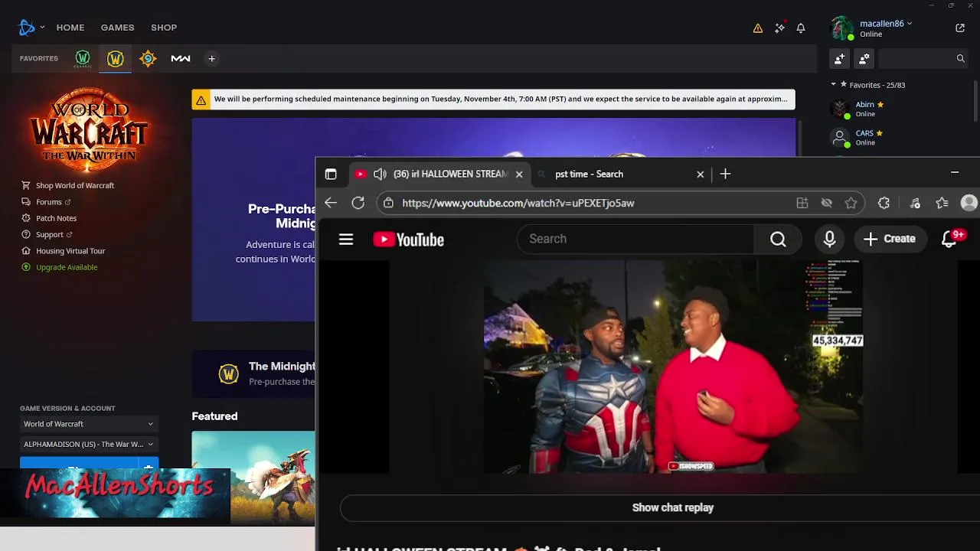Add a game to Favorites bar

[212, 58]
